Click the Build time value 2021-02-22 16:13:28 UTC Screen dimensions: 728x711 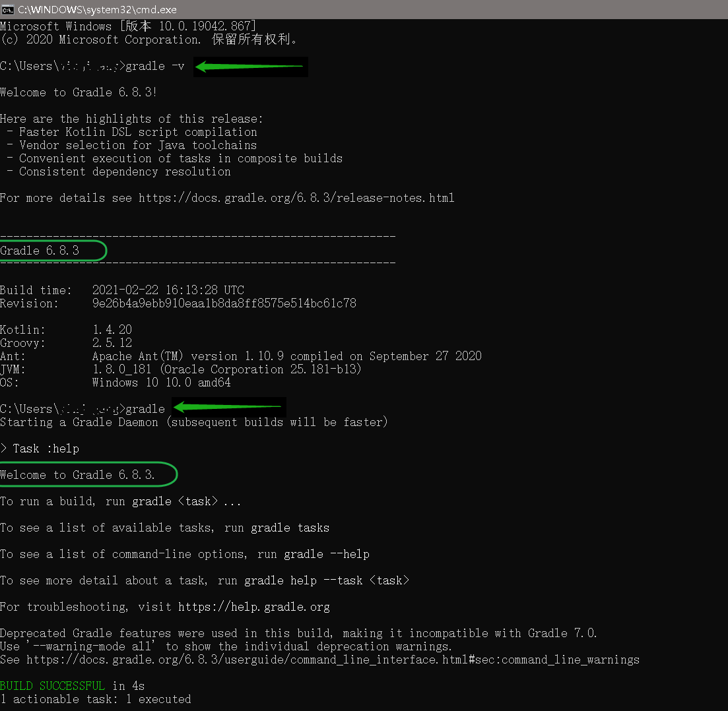tap(168, 290)
